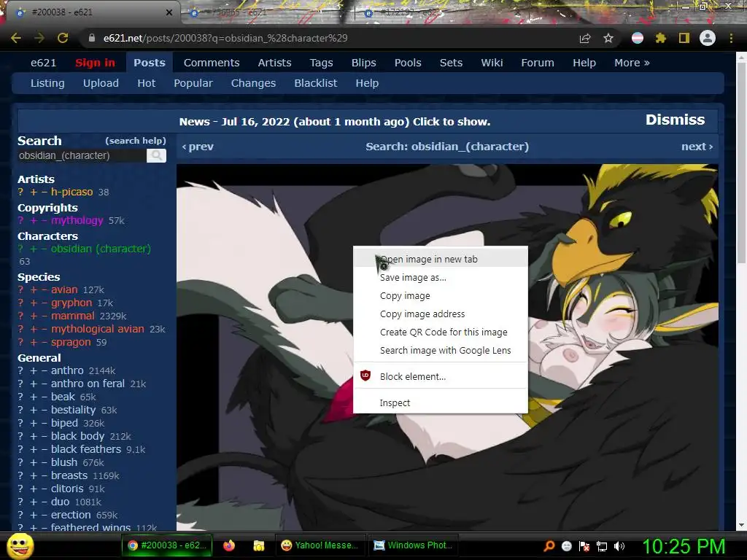Open the Blacklist submenu link

(x=315, y=83)
